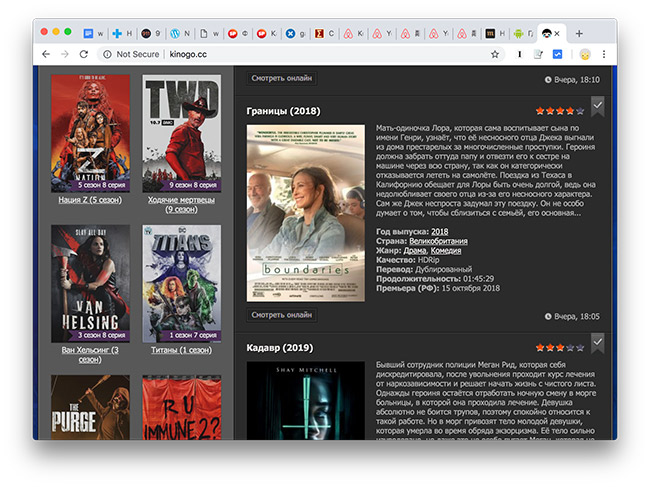Click the address bar showing kinogo.cc
Screen dimensions: 650x487
(x=300, y=54)
